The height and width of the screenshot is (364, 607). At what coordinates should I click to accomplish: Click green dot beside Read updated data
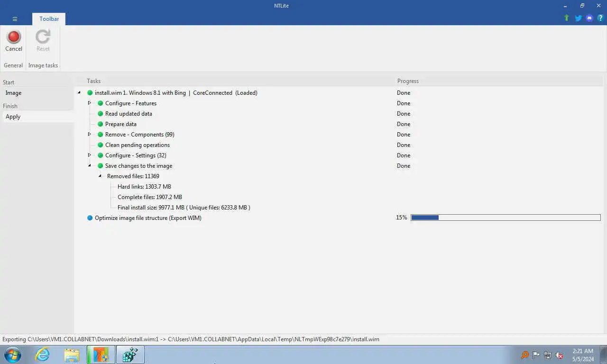pyautogui.click(x=100, y=114)
